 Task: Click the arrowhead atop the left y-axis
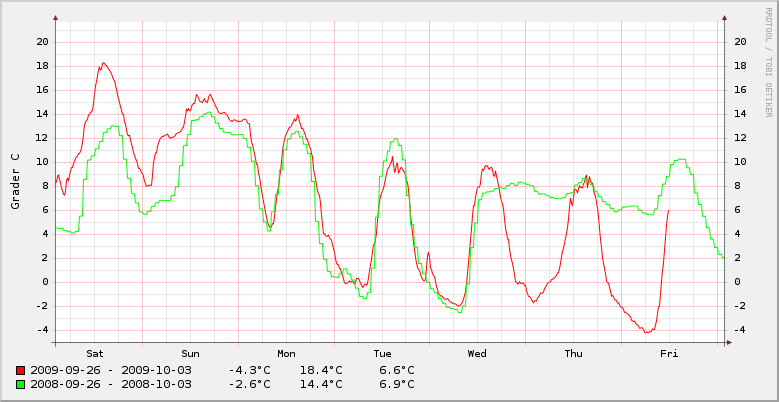pyautogui.click(x=55, y=18)
